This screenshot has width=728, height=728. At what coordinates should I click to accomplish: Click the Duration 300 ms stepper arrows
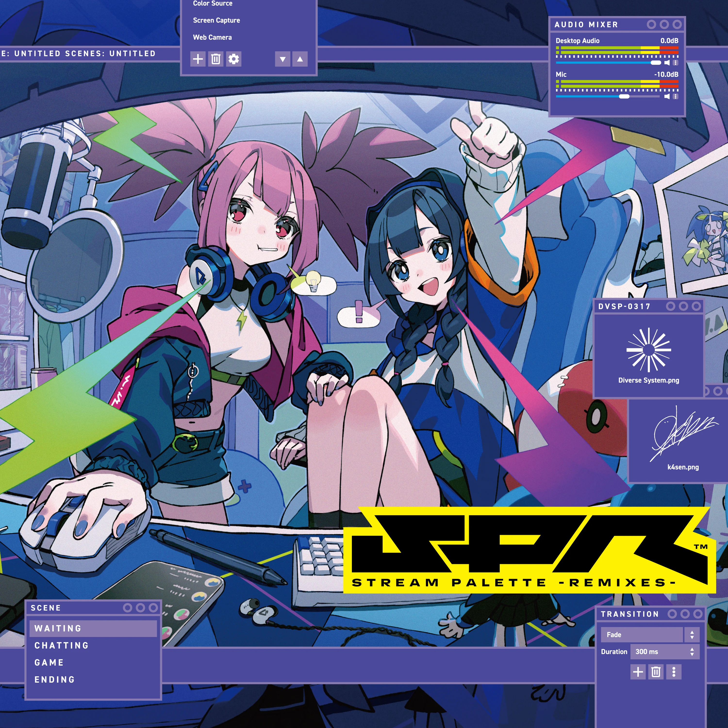click(x=692, y=652)
